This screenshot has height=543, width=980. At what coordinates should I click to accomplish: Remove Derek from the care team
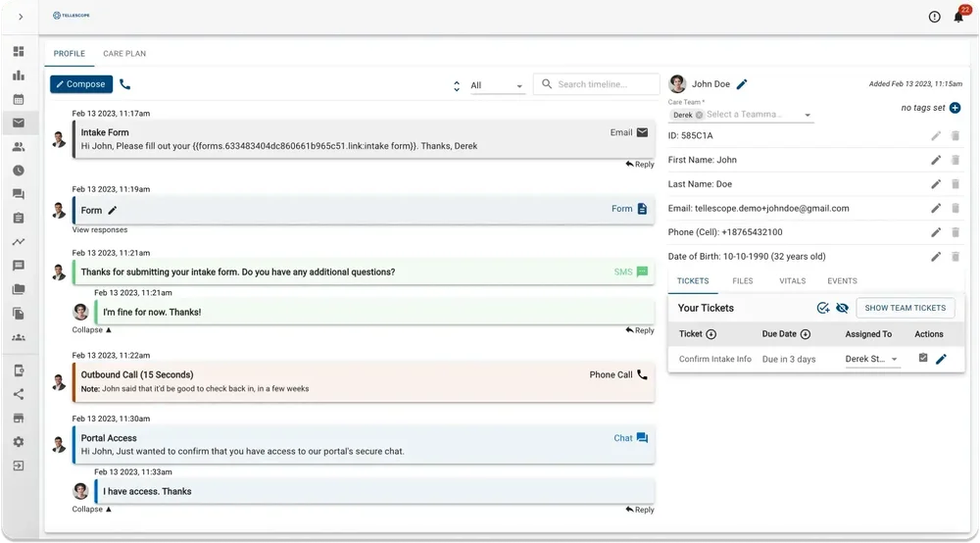point(700,115)
